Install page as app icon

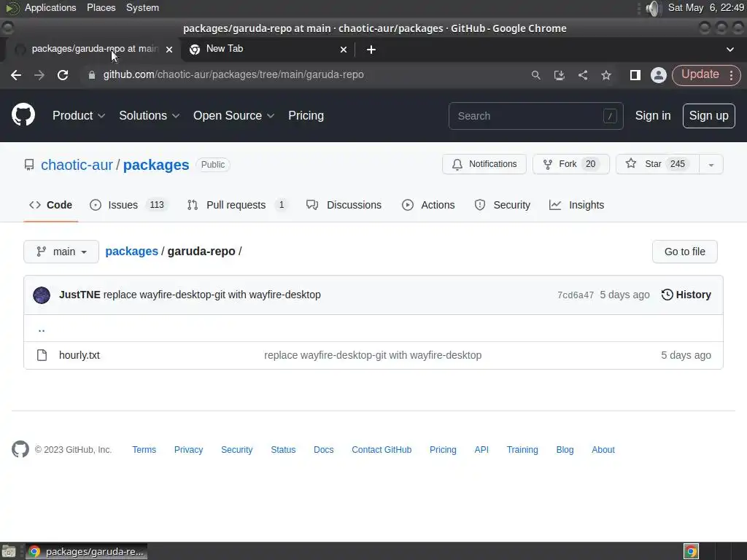point(560,75)
